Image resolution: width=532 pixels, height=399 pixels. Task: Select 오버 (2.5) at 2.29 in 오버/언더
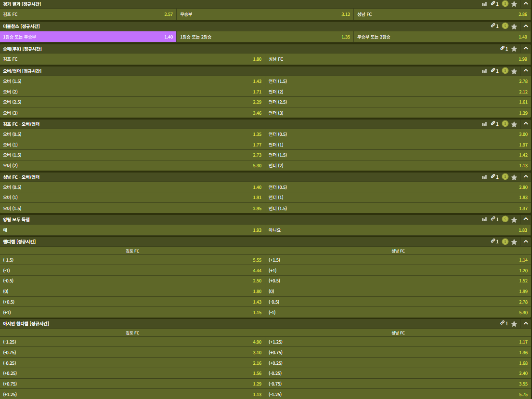tap(132, 102)
